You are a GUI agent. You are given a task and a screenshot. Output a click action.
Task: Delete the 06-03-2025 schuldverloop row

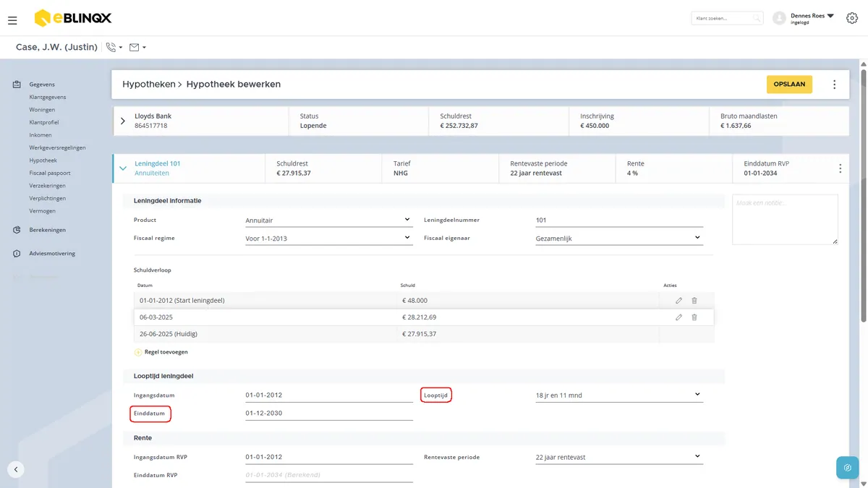pyautogui.click(x=694, y=317)
